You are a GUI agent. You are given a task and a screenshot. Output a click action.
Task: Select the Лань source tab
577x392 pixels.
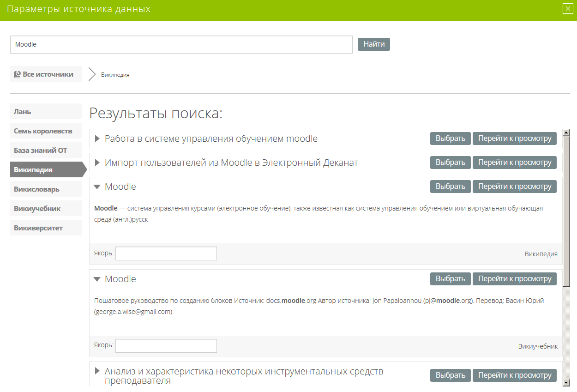click(46, 112)
